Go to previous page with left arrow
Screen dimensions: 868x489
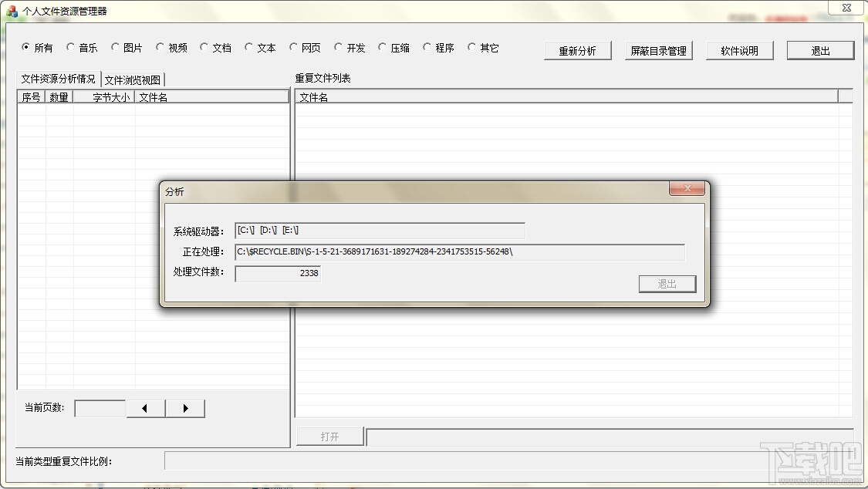click(146, 408)
